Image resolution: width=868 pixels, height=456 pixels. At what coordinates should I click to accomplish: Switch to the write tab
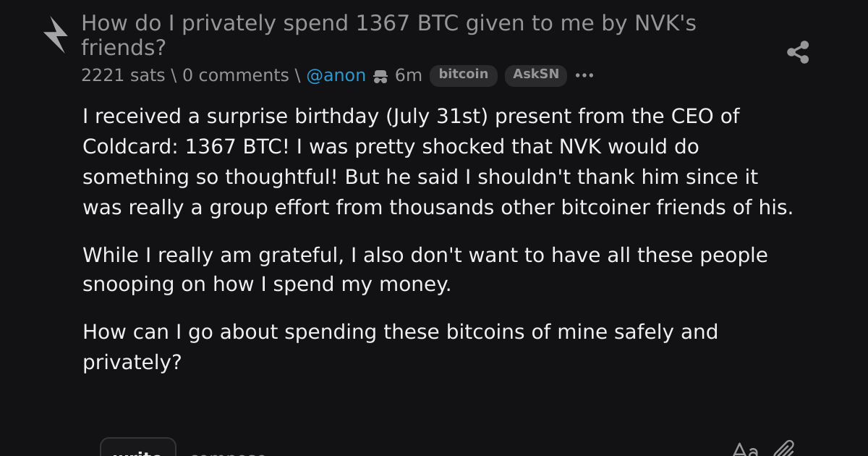(x=138, y=448)
